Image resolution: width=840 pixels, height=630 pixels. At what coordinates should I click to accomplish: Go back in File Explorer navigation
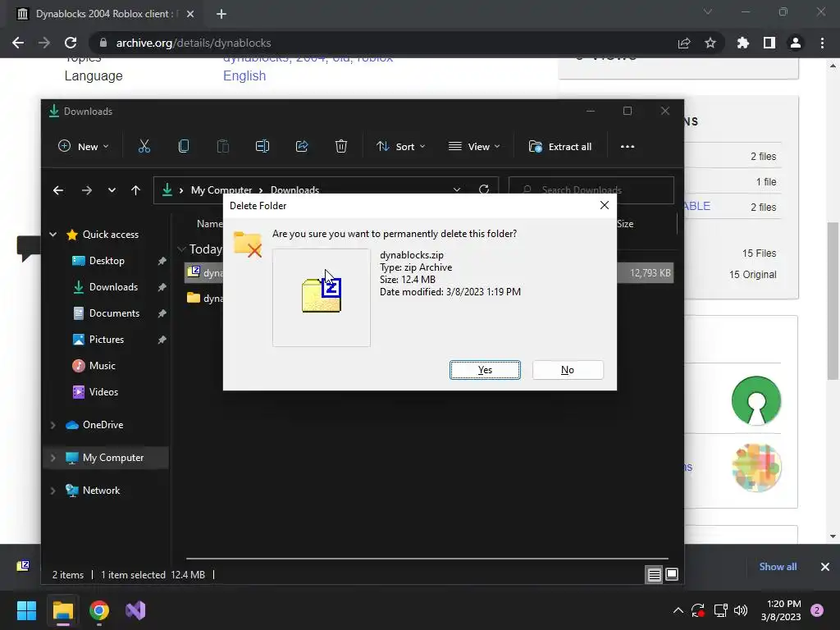(58, 190)
